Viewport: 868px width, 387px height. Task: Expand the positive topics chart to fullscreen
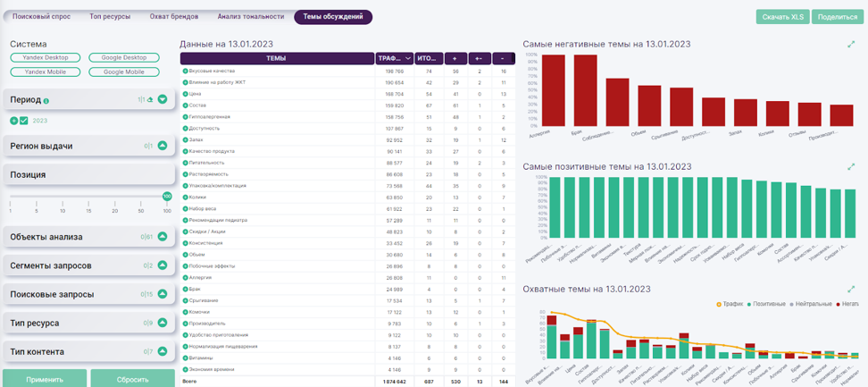851,166
